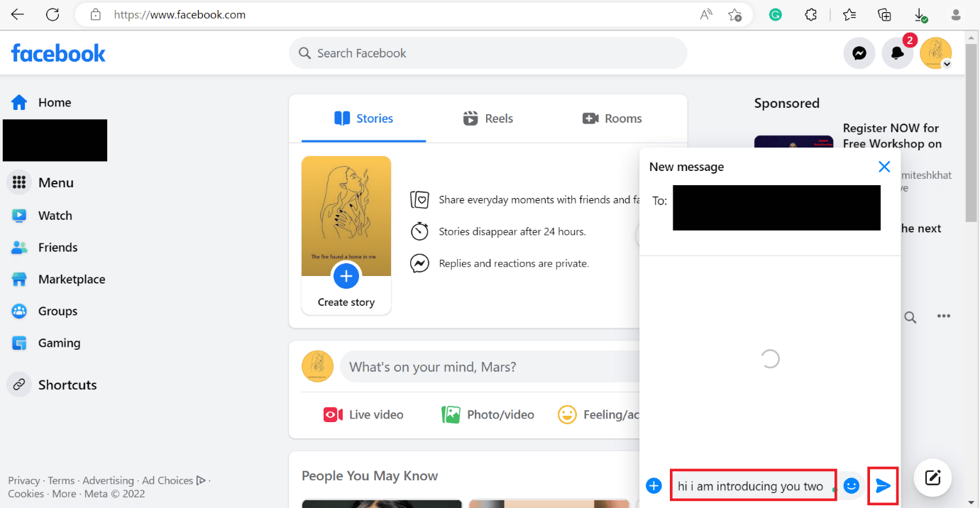Viewport: 980px width, 508px height.
Task: Click the Sponsored heading text
Action: [x=786, y=104]
